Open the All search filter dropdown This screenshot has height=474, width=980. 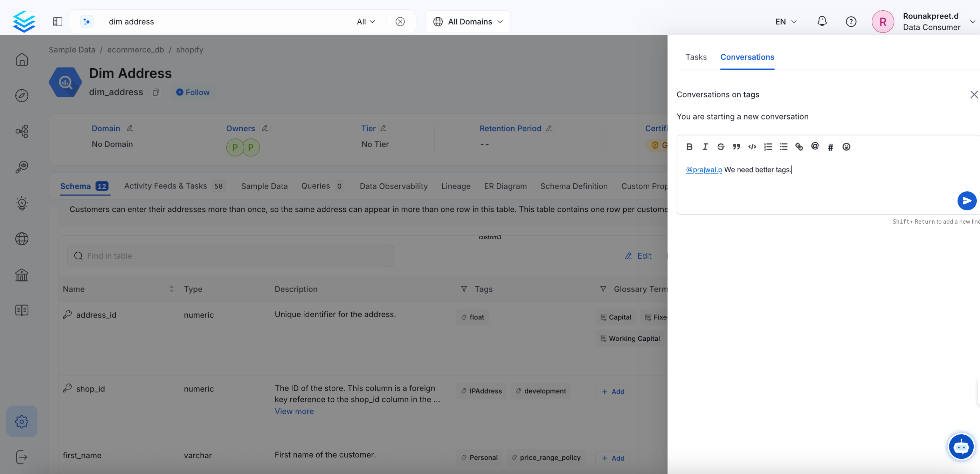pyautogui.click(x=366, y=22)
